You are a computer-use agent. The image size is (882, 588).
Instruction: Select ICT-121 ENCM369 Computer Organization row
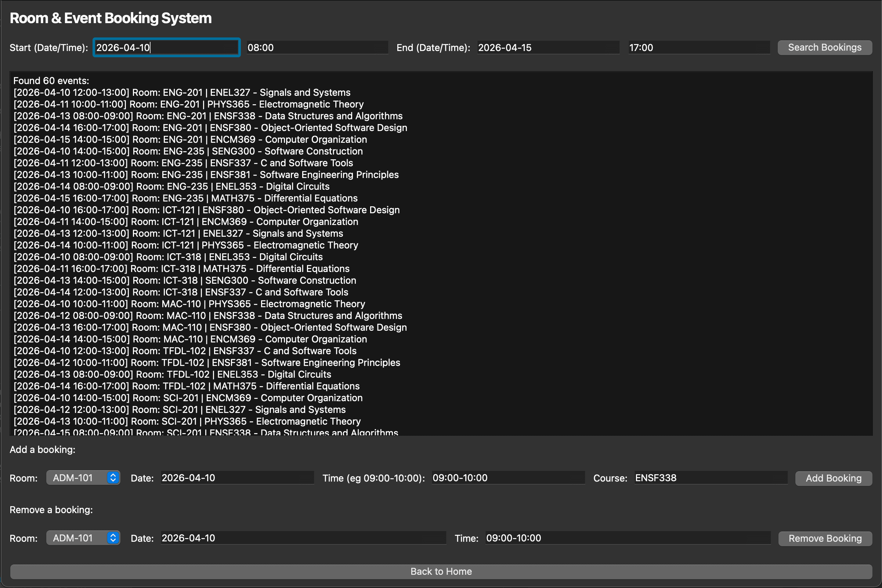(186, 222)
